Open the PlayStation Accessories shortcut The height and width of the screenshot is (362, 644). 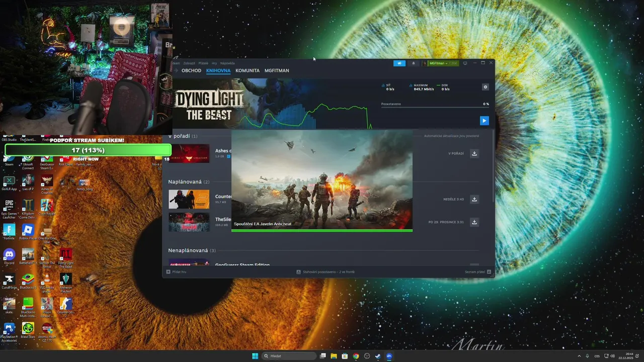[x=9, y=332]
